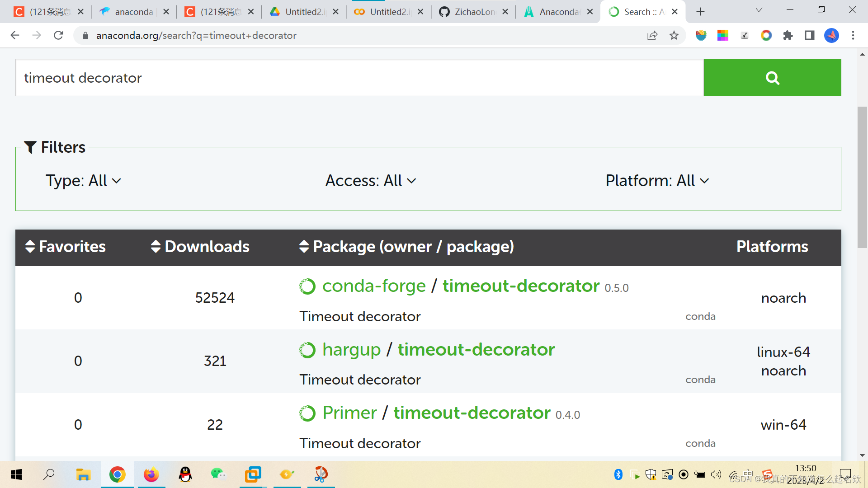Open the Chrome extensions puzzle icon

click(x=788, y=36)
